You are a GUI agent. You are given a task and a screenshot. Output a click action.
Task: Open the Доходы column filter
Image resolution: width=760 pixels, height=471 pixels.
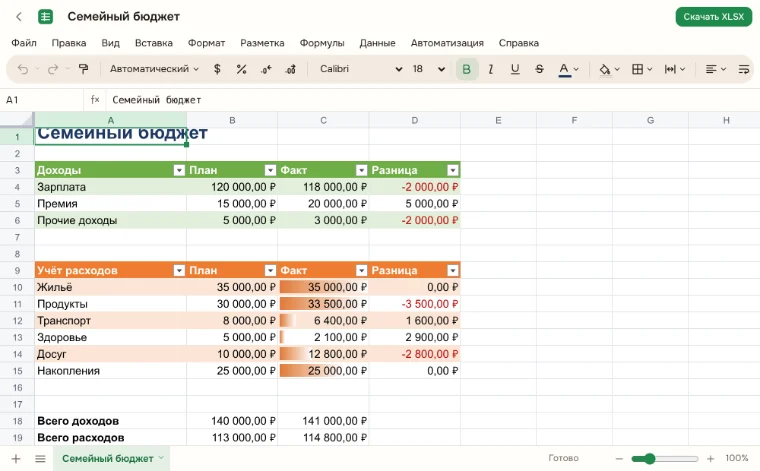179,170
